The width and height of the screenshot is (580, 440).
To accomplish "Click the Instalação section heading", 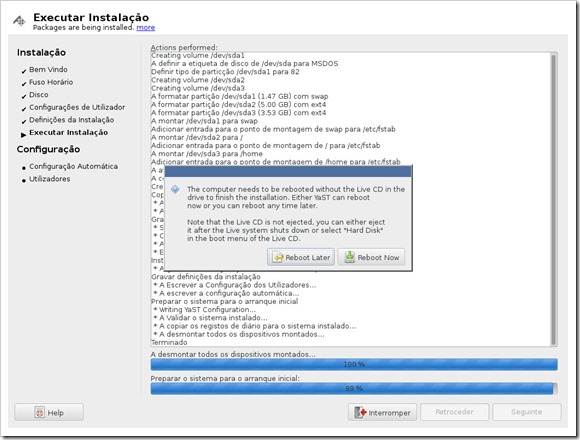I will coord(41,53).
